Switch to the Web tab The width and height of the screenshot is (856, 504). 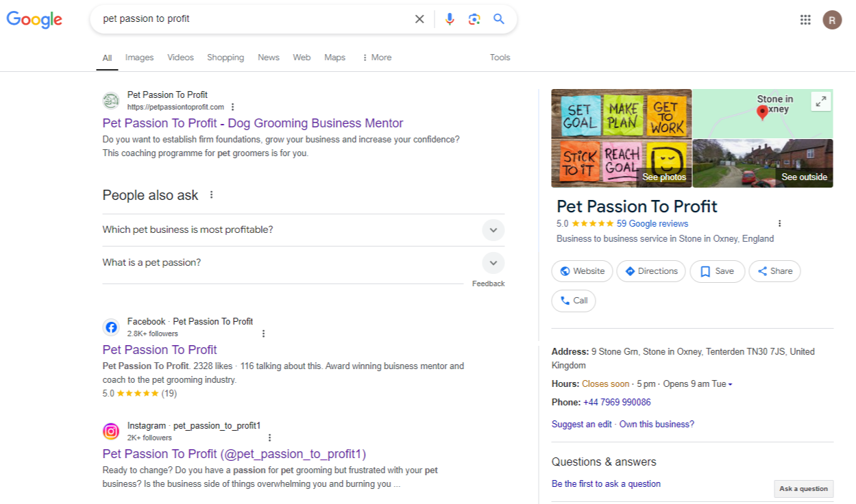pos(302,58)
